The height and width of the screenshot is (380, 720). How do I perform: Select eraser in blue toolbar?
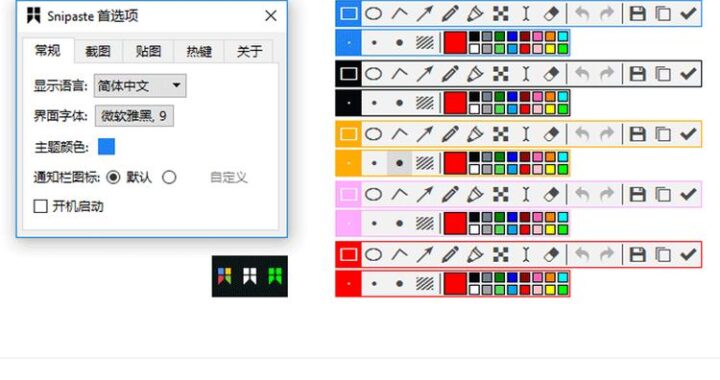551,13
